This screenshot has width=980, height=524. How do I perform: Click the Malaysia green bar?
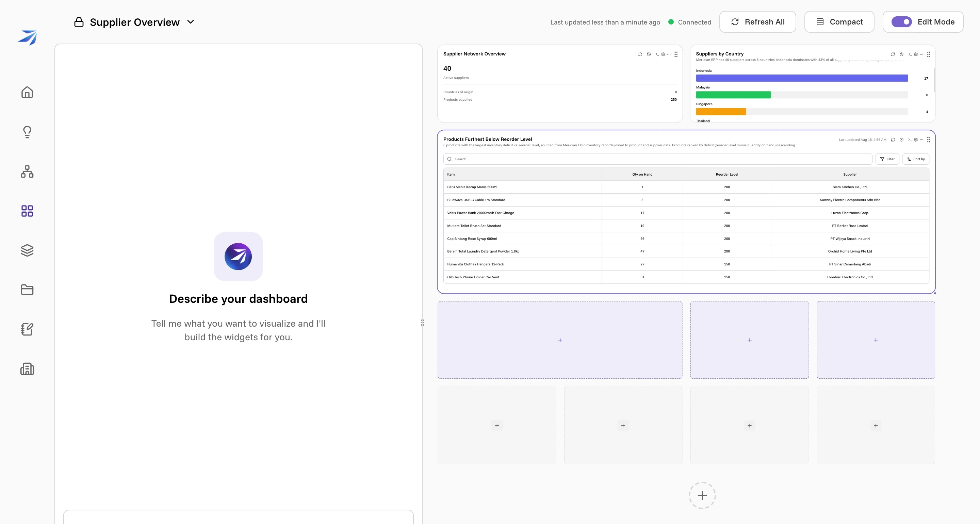click(733, 95)
